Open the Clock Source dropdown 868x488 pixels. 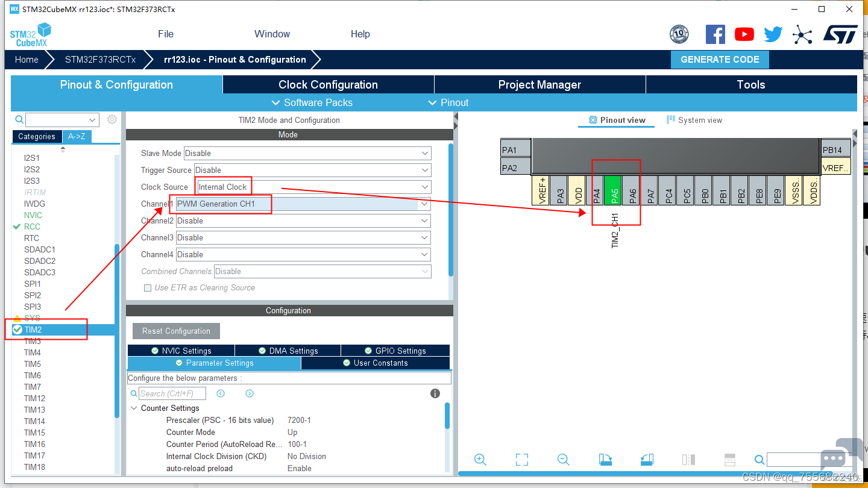click(314, 187)
